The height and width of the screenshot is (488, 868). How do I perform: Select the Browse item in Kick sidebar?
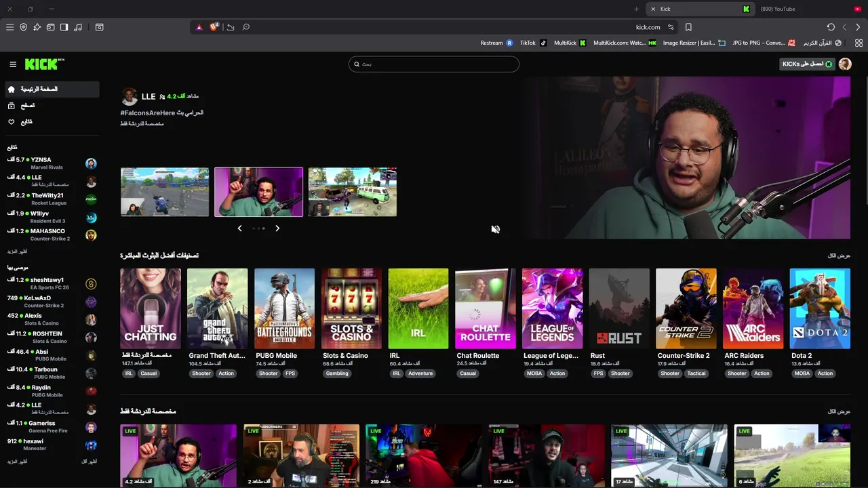click(x=52, y=105)
